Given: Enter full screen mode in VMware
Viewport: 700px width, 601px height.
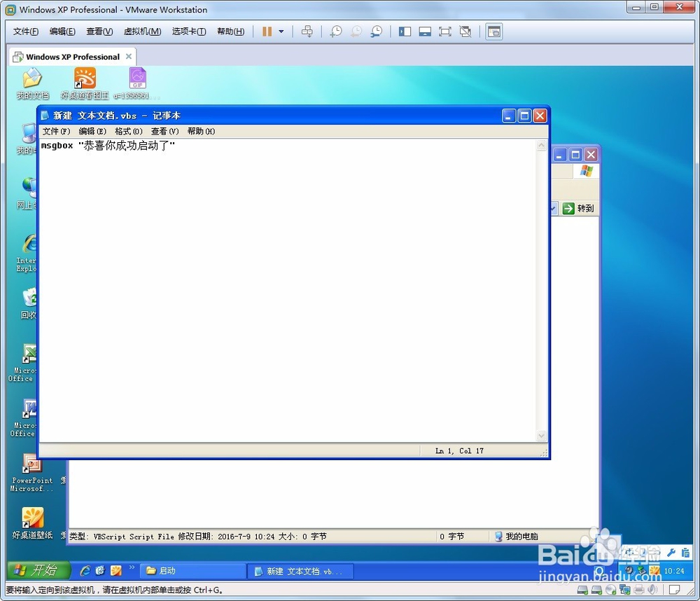Looking at the screenshot, I should 444,32.
